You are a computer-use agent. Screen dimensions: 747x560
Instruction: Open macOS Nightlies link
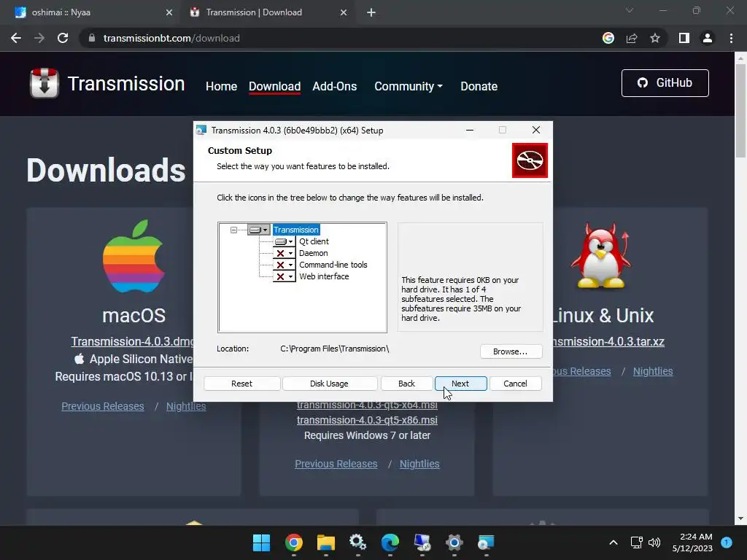(x=186, y=406)
